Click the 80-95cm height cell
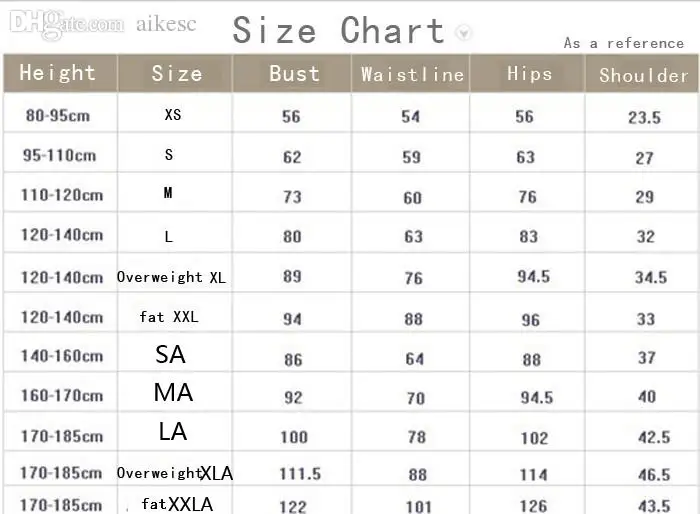The width and height of the screenshot is (700, 514). coord(58,116)
